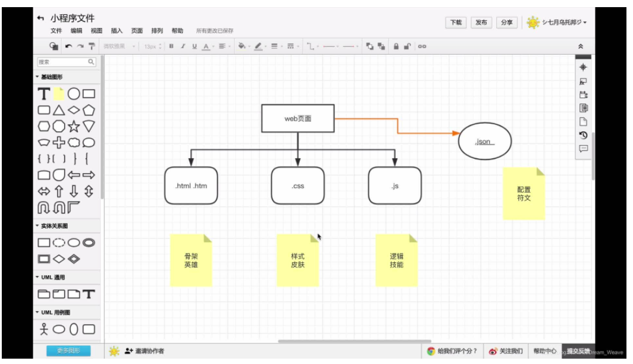Select the five-point star shape
The height and width of the screenshot is (364, 633).
click(74, 126)
